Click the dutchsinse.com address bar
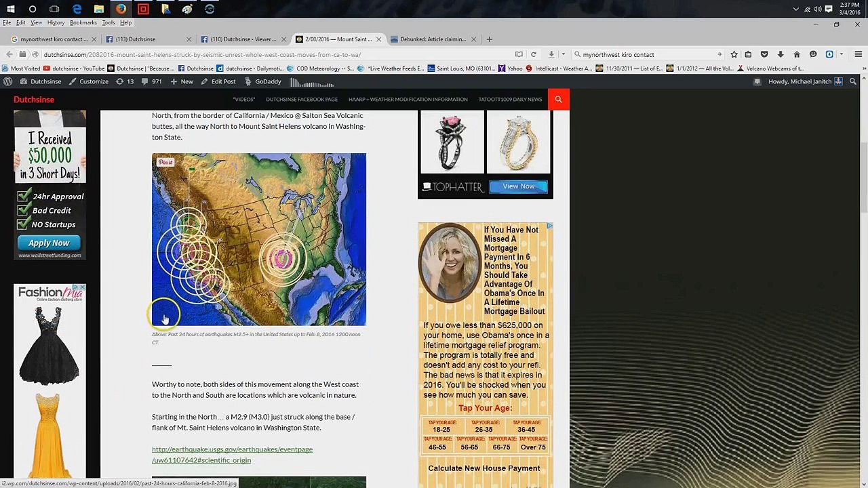Viewport: 868px width, 488px height. point(271,54)
